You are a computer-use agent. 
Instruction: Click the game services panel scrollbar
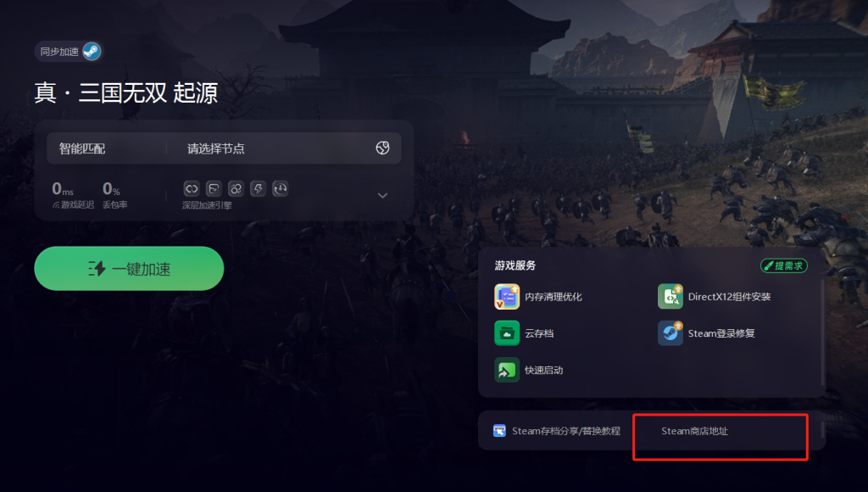pos(822,333)
